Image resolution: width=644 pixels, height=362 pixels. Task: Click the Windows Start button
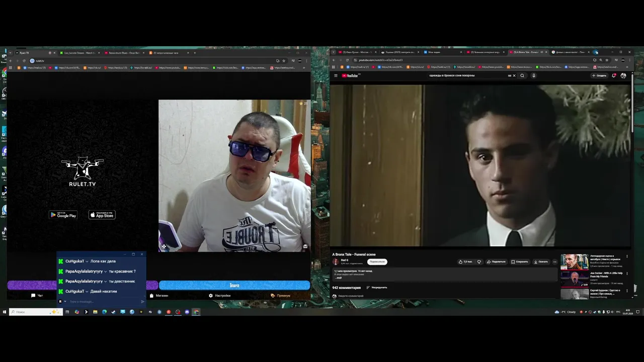coord(4,312)
